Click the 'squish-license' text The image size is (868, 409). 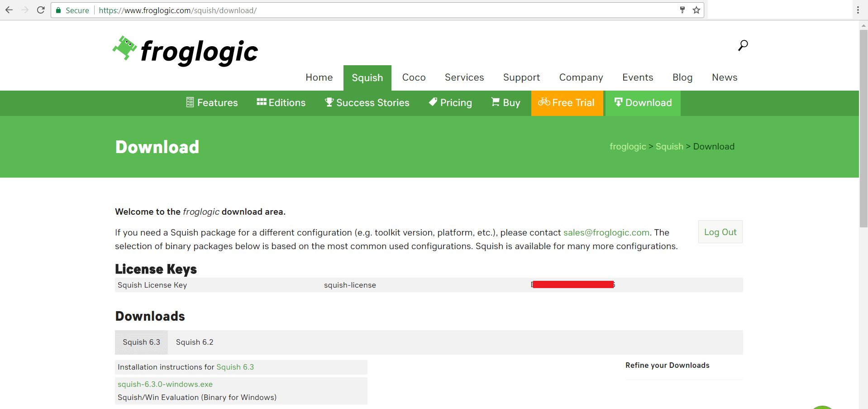[x=350, y=285]
